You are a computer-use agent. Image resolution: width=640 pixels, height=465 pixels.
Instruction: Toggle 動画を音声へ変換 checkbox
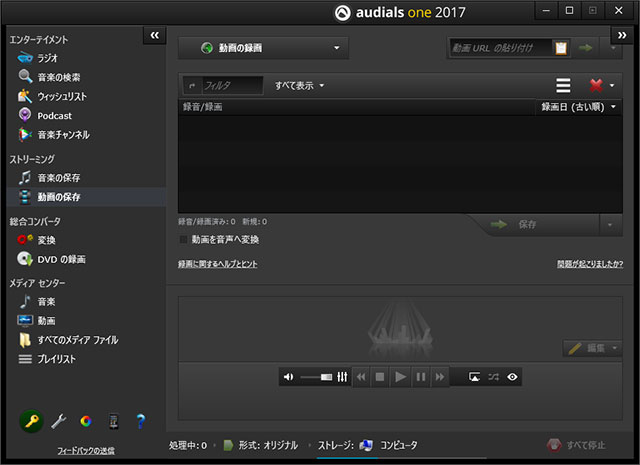pos(184,240)
